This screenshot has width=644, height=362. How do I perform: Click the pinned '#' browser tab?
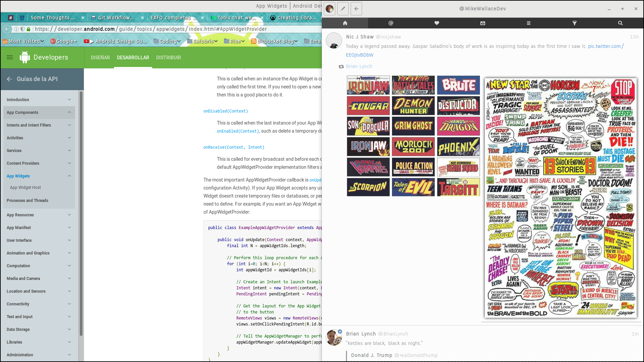tap(10, 18)
